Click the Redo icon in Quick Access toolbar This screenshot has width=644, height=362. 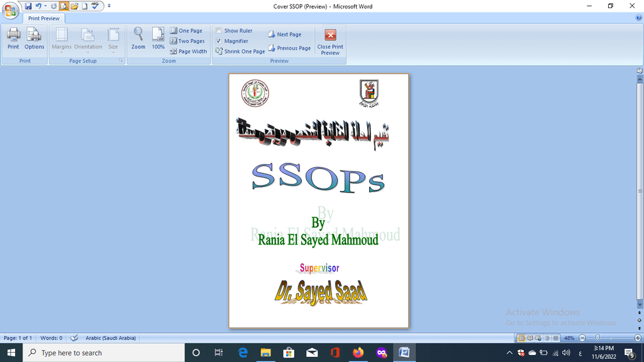tap(53, 6)
